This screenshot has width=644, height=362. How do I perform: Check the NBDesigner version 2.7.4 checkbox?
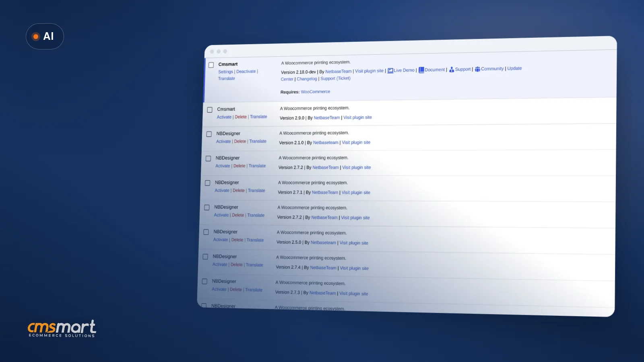(205, 257)
